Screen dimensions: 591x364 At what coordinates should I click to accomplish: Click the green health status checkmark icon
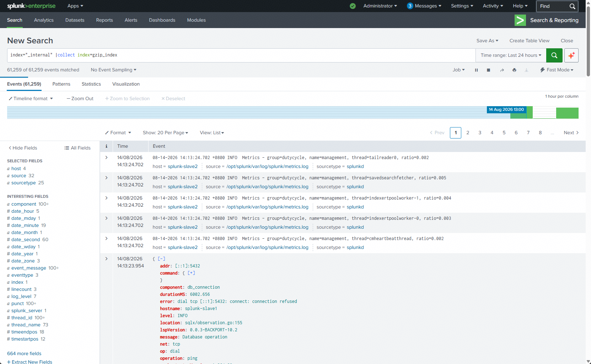(x=353, y=6)
